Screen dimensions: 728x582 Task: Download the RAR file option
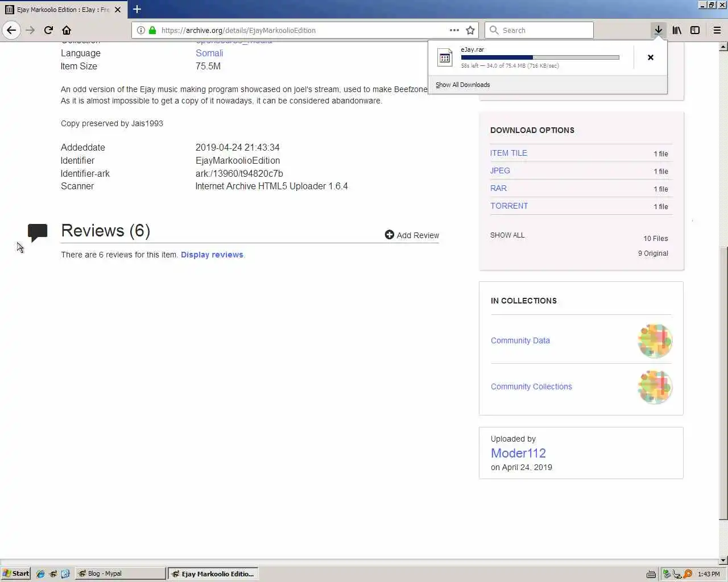click(x=498, y=188)
